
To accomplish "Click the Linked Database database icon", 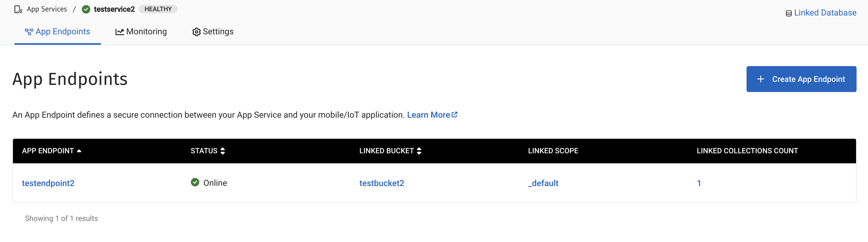I will (x=789, y=13).
